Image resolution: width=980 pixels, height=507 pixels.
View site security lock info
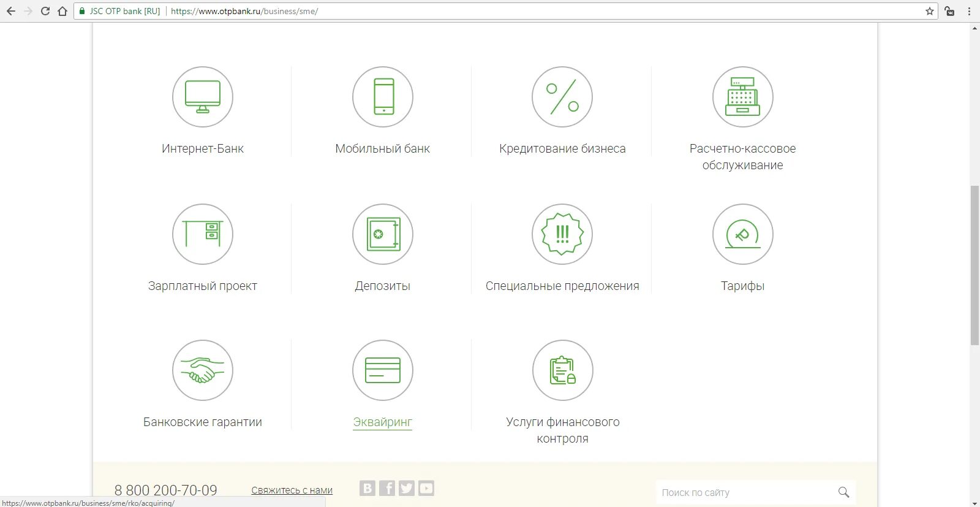(x=82, y=11)
